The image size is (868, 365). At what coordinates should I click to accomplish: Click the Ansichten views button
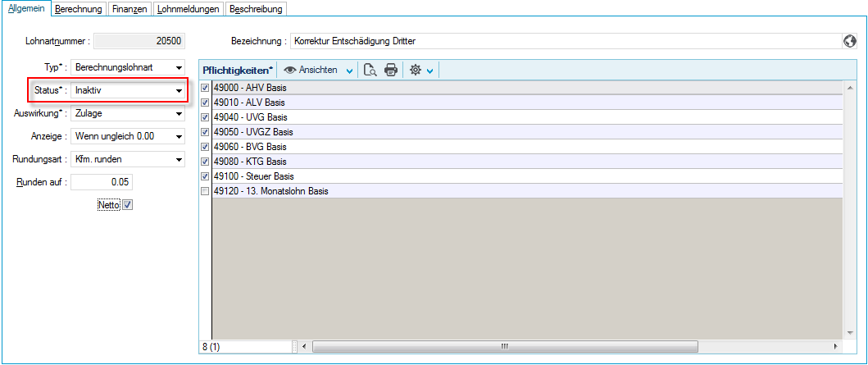[319, 71]
